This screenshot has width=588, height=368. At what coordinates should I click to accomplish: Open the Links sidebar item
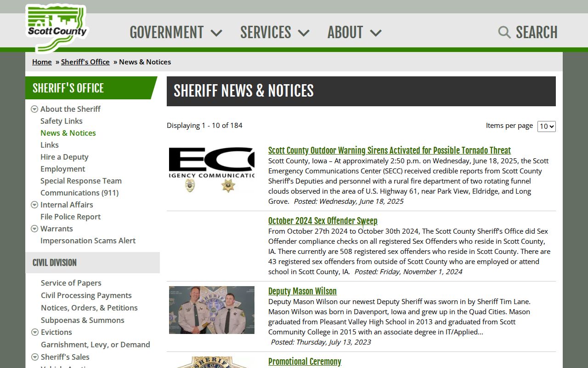(50, 145)
